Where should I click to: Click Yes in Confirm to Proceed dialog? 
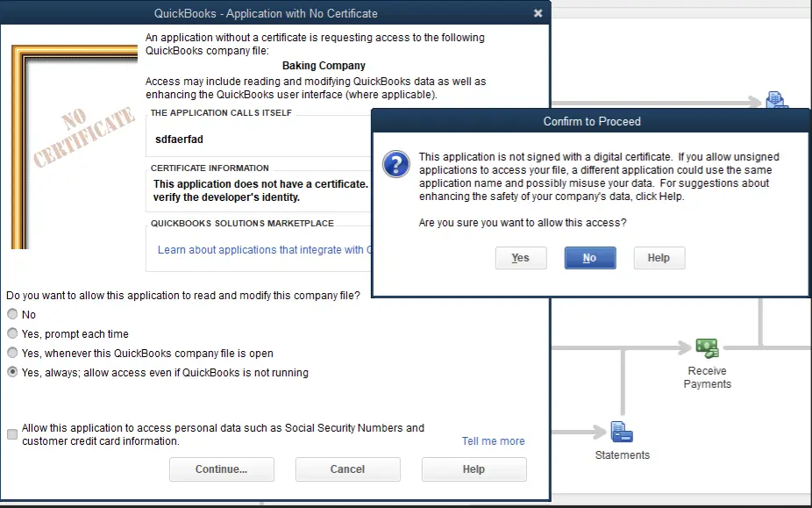point(521,258)
